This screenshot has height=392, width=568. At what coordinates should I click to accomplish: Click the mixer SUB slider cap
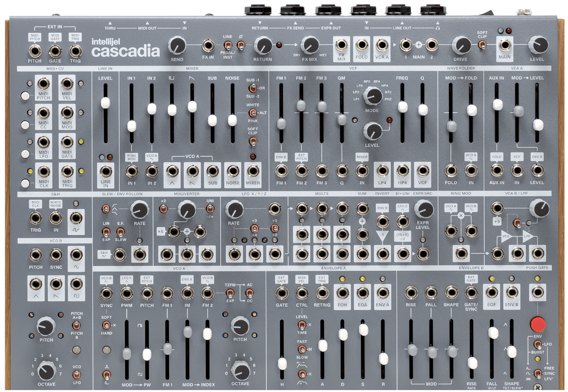212,120
